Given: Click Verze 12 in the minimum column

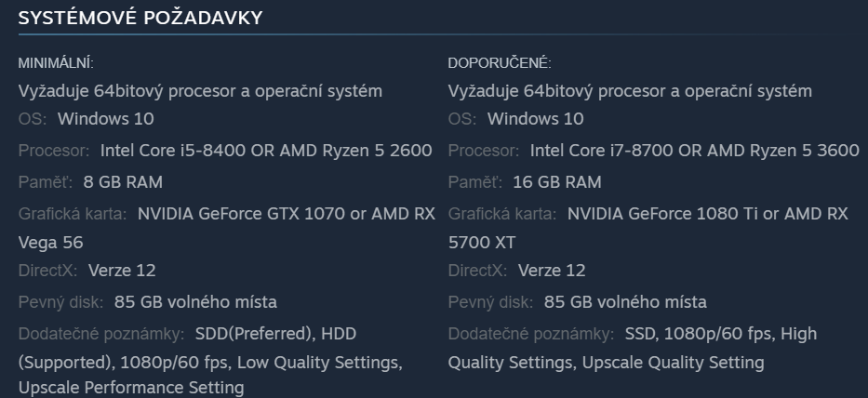Looking at the screenshot, I should tap(122, 271).
